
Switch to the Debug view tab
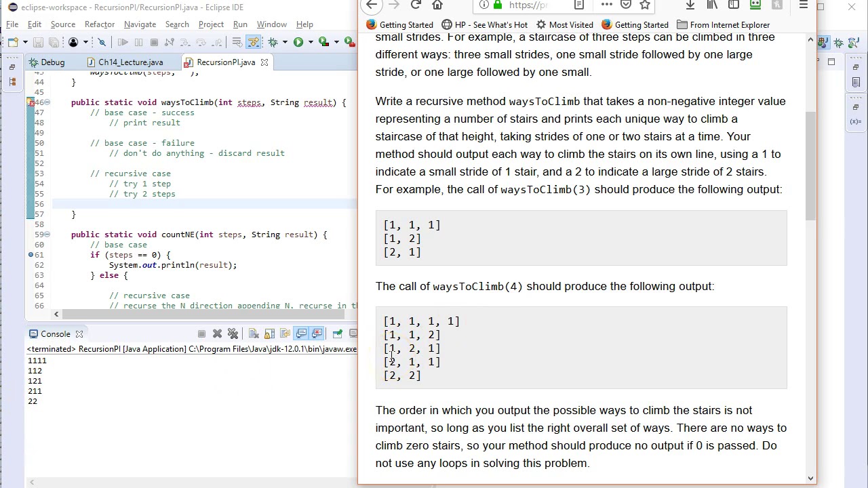[47, 62]
